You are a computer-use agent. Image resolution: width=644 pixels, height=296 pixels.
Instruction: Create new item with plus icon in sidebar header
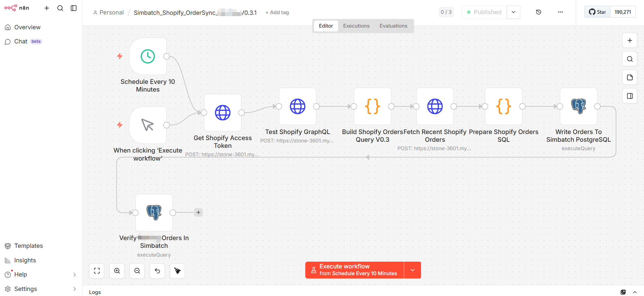click(47, 8)
